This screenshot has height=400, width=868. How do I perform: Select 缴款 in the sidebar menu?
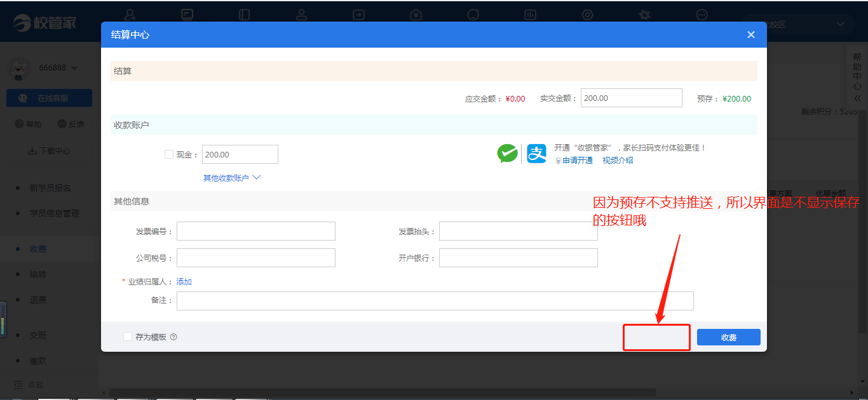click(38, 361)
